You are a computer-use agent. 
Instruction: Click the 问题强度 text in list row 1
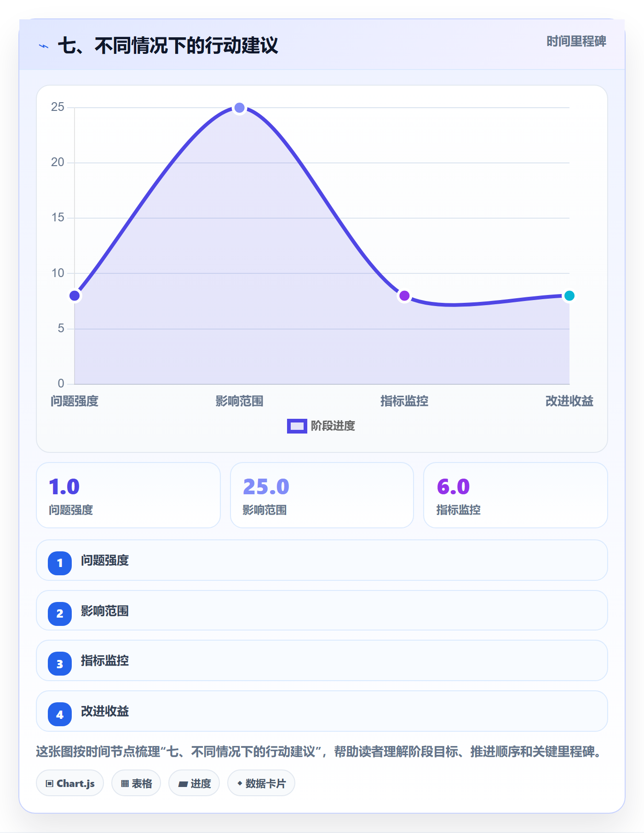tap(105, 561)
